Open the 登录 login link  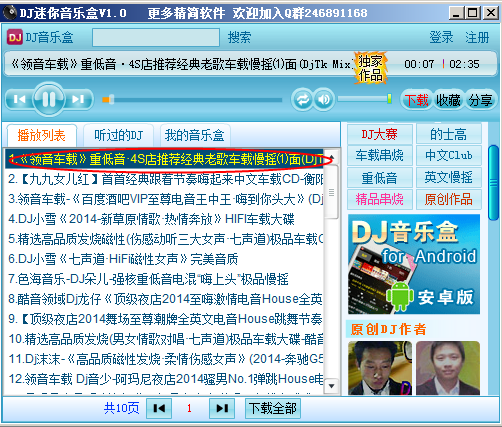point(441,37)
